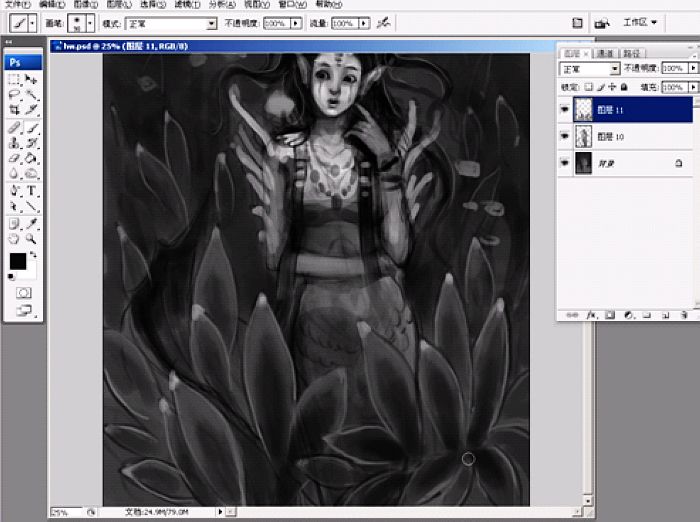Open the Layer menu
The height and width of the screenshot is (522, 700).
(x=119, y=4)
